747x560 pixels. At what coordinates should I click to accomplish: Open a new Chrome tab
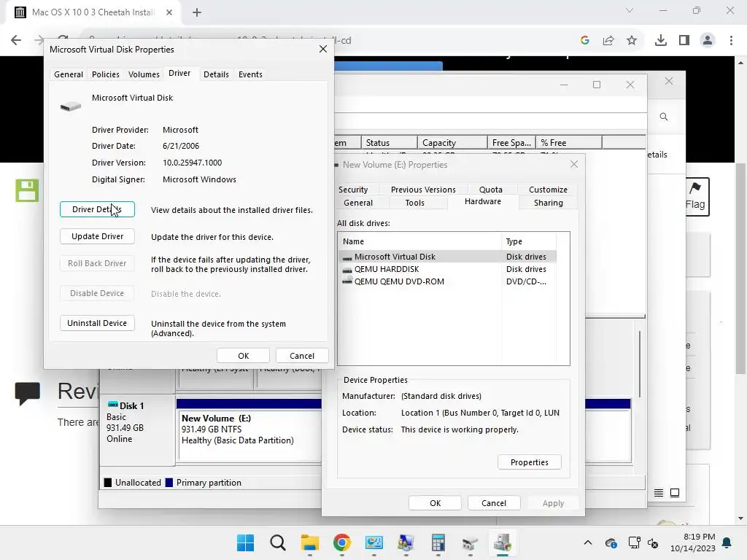point(197,12)
